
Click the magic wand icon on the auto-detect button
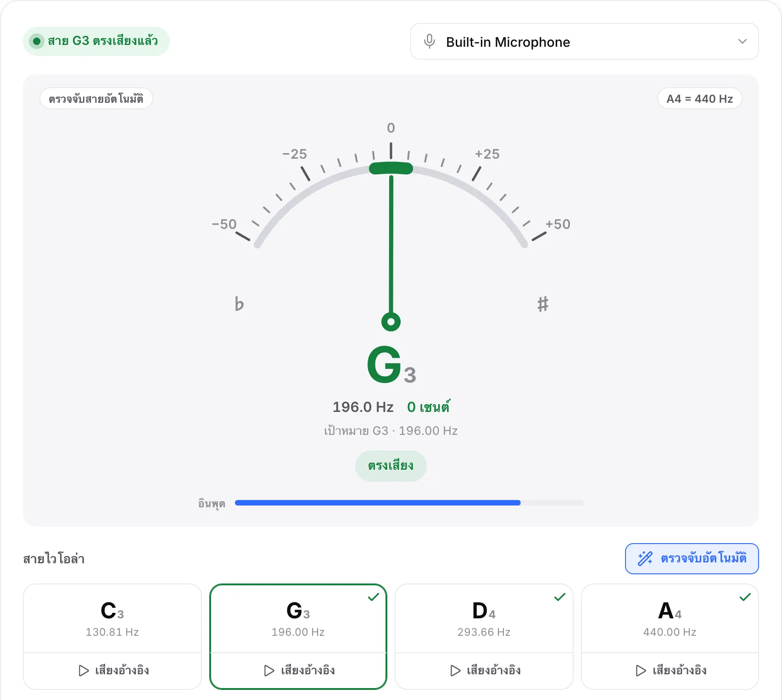(645, 558)
